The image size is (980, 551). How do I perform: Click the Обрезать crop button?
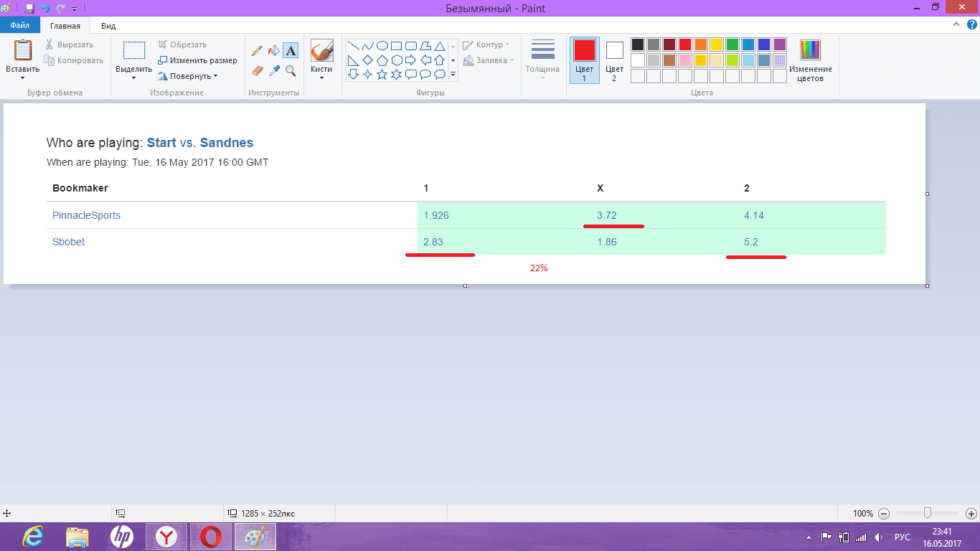[x=183, y=44]
